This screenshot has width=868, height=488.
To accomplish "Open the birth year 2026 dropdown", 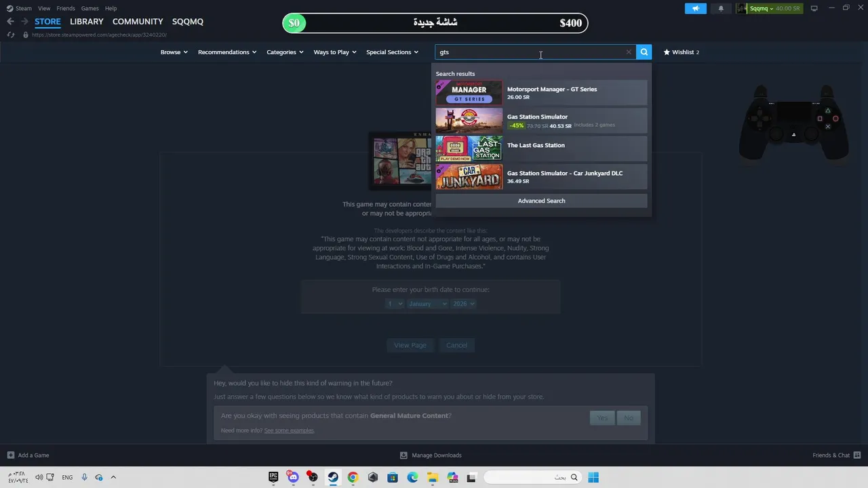I will (x=464, y=304).
